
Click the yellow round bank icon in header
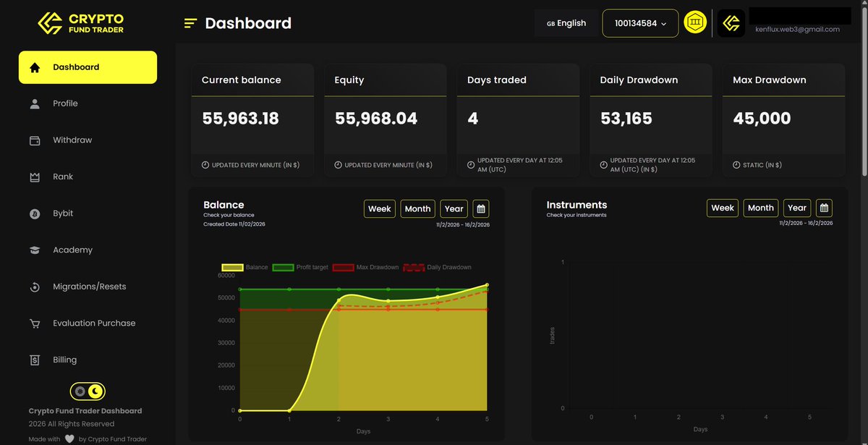point(696,23)
